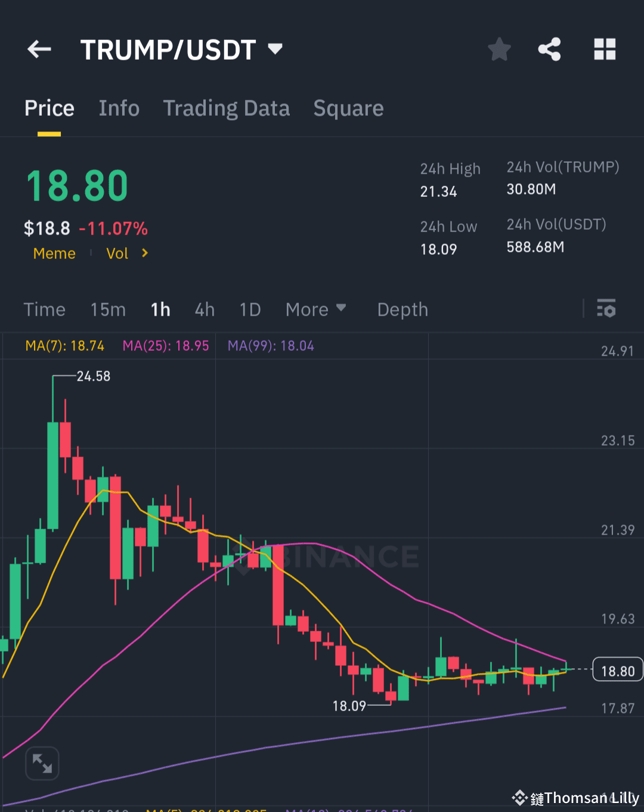Select the 1D timeframe
The width and height of the screenshot is (644, 812).
tap(250, 309)
